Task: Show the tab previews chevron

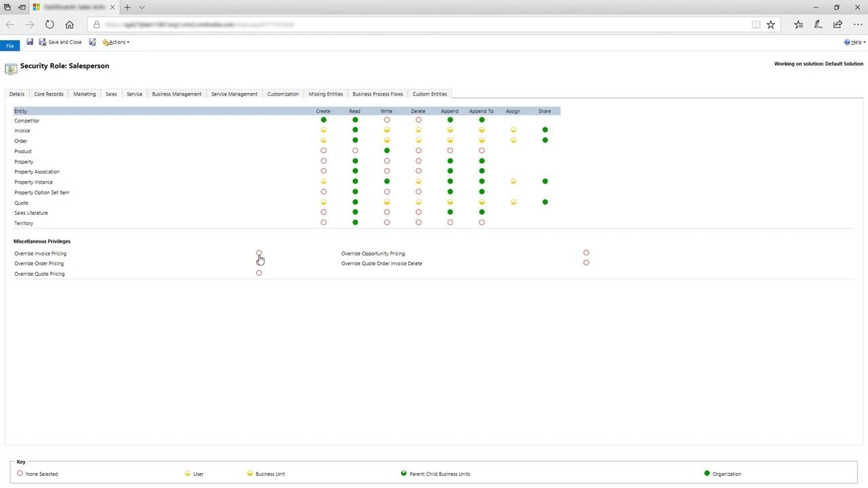Action: point(142,7)
